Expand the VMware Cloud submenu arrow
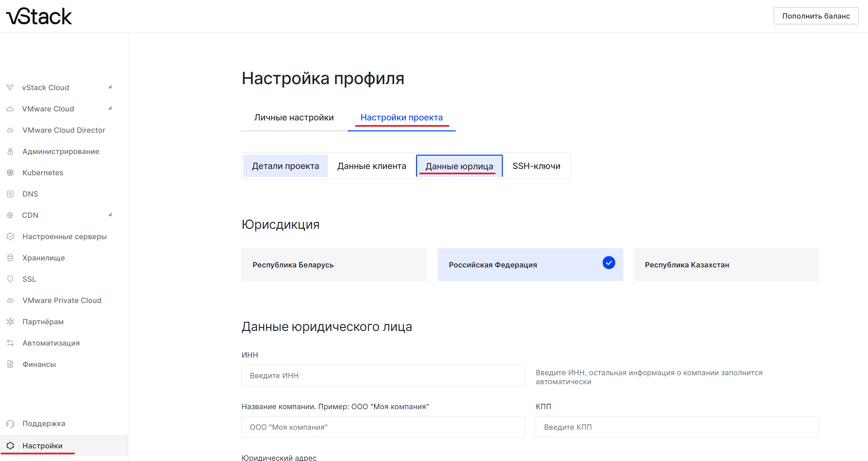The image size is (868, 461). [110, 108]
